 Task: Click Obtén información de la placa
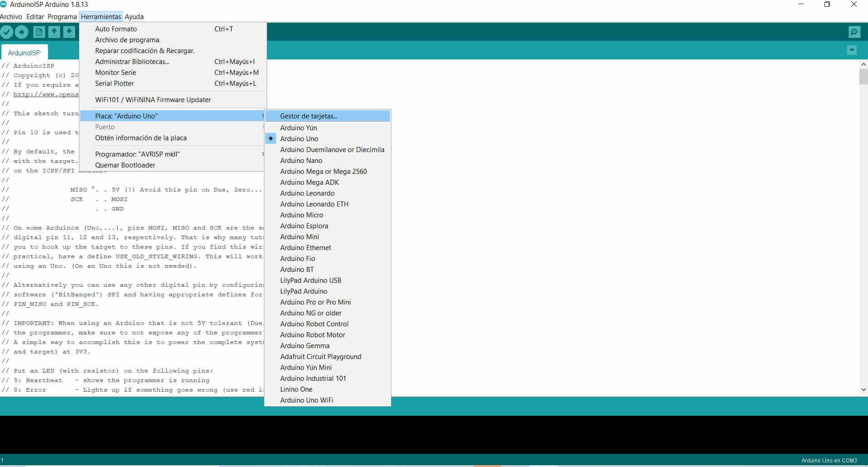coord(172,138)
